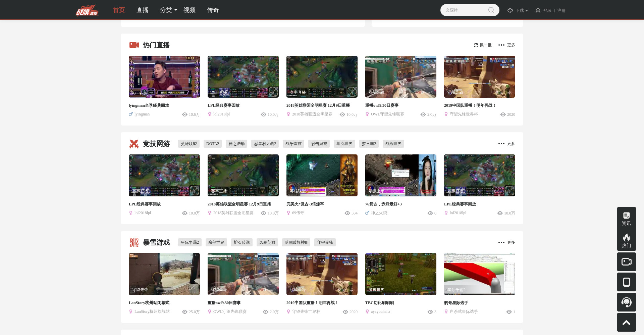The image size is (644, 335).
Task: Click OWL守望先锋联赛 under 热门直播
Action: tap(387, 114)
